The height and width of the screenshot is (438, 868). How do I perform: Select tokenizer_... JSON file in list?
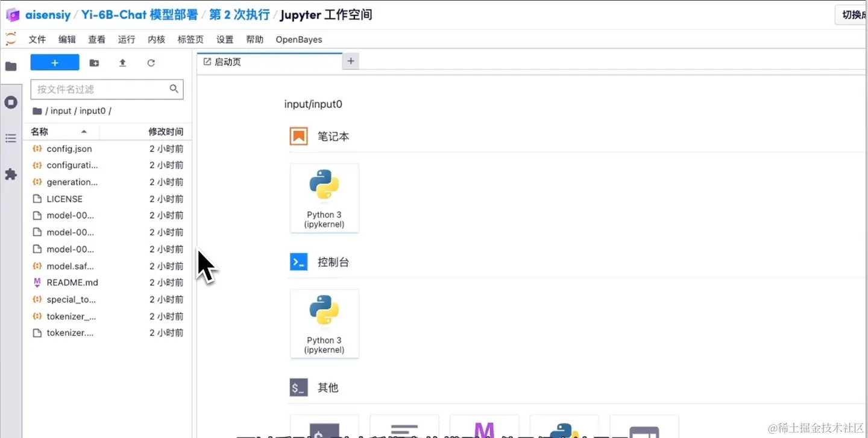tap(107, 316)
